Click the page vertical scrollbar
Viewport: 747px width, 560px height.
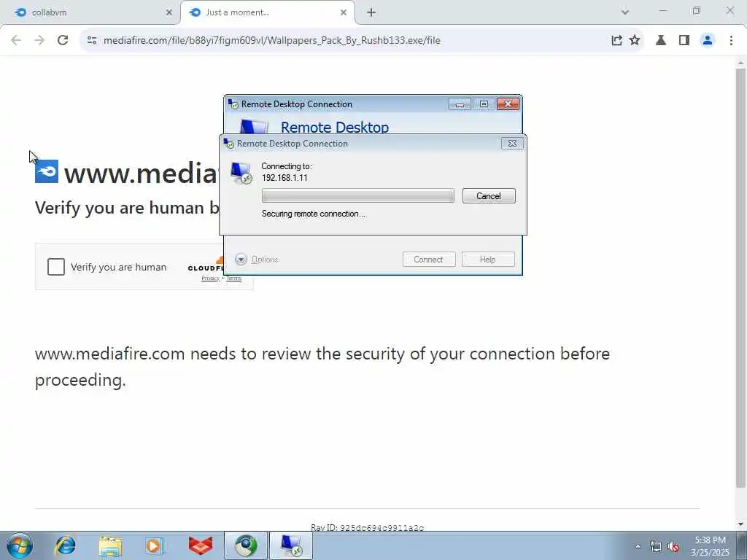tap(740, 278)
